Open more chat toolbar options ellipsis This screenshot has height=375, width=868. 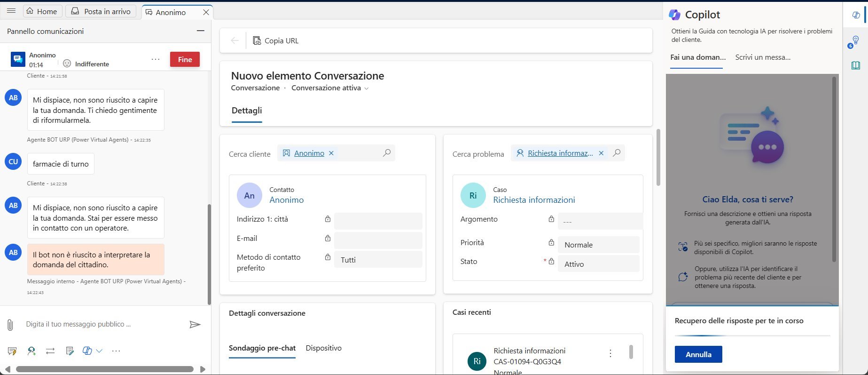click(117, 351)
